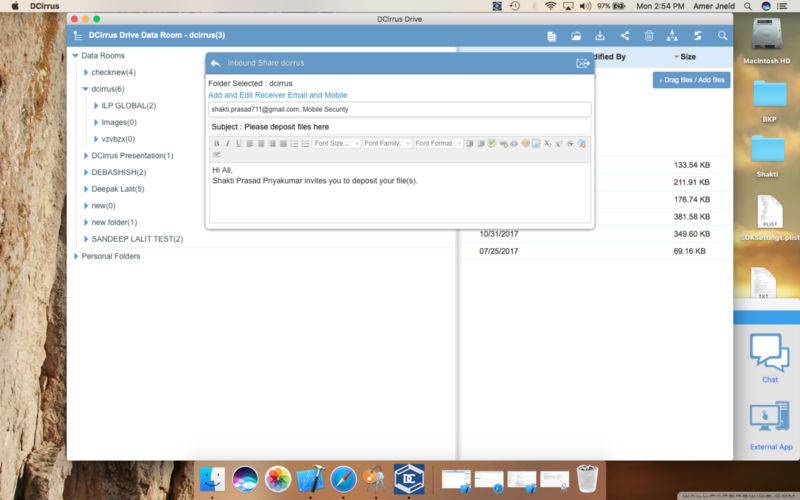Open the user hierarchy icon in toolbar
Screen dimensions: 800x500
tap(672, 36)
